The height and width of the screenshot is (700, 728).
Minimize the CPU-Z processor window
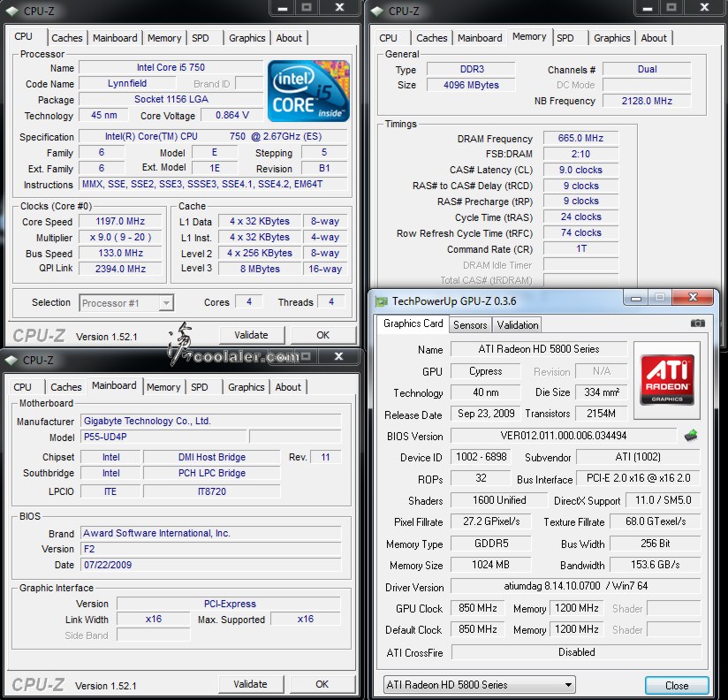point(283,8)
